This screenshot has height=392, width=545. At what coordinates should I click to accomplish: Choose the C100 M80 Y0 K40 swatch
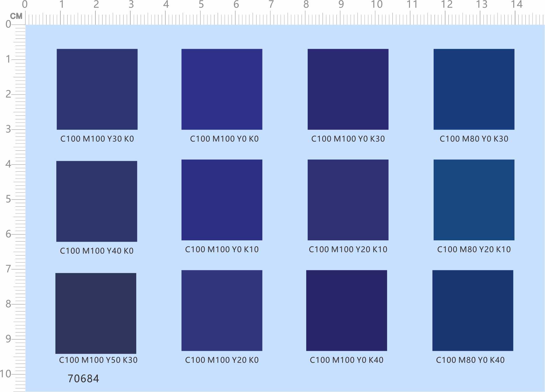pyautogui.click(x=473, y=311)
